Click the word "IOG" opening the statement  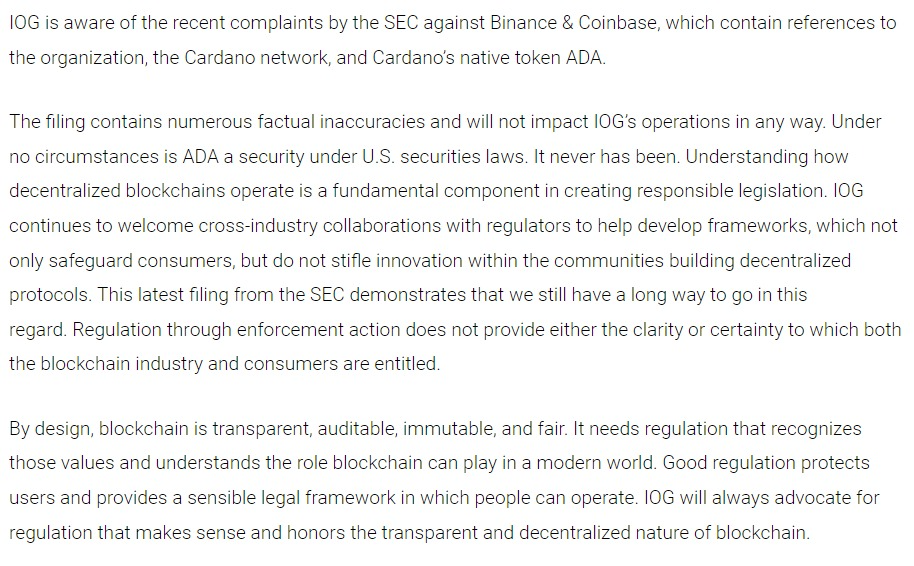(x=24, y=23)
